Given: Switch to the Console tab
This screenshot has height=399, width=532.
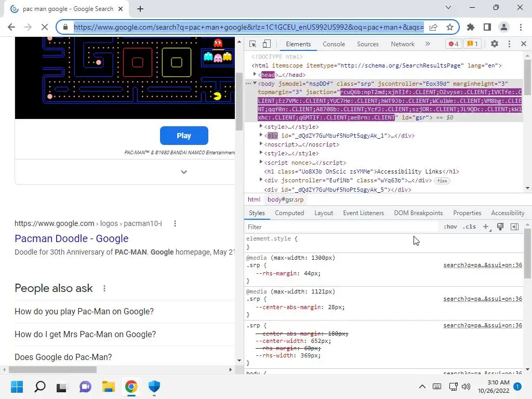Looking at the screenshot, I should pyautogui.click(x=334, y=44).
